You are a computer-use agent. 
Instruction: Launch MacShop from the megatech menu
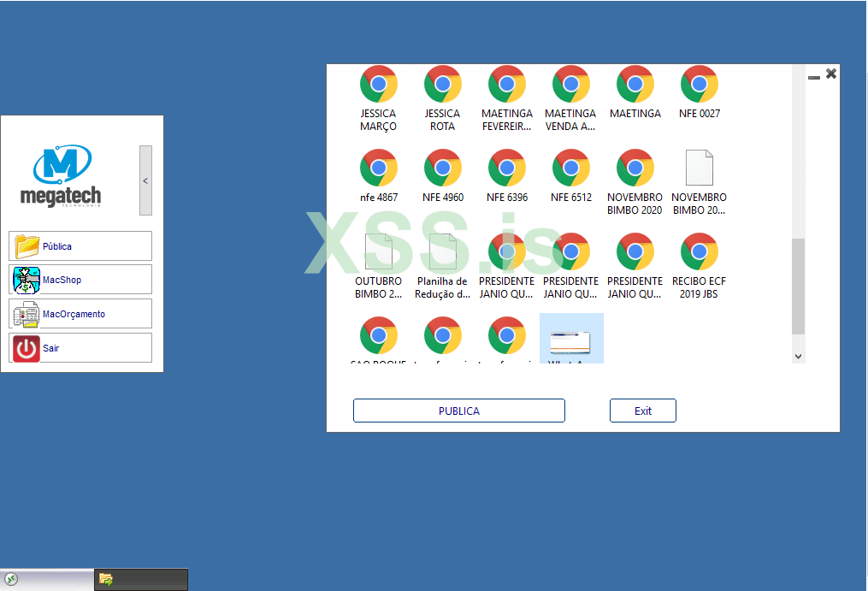[x=80, y=280]
